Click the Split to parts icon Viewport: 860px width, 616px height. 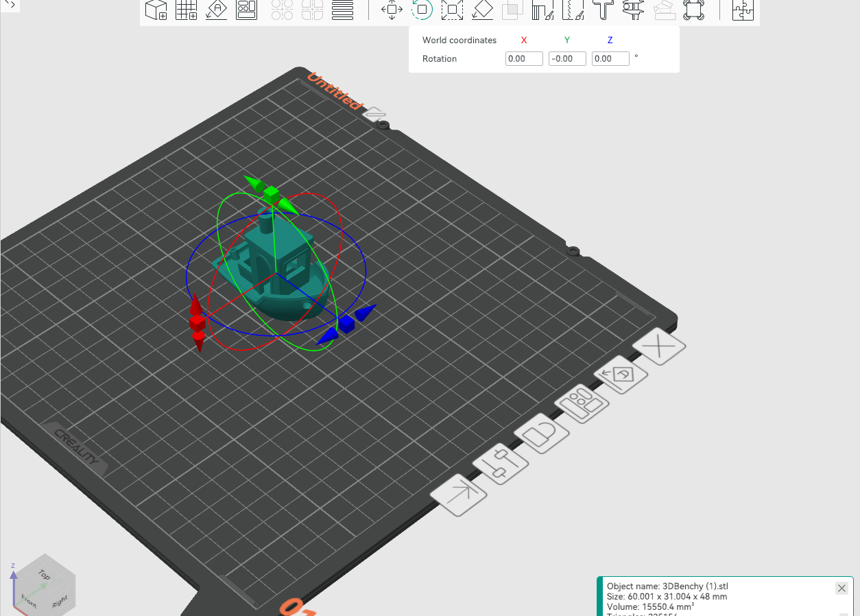coord(312,10)
